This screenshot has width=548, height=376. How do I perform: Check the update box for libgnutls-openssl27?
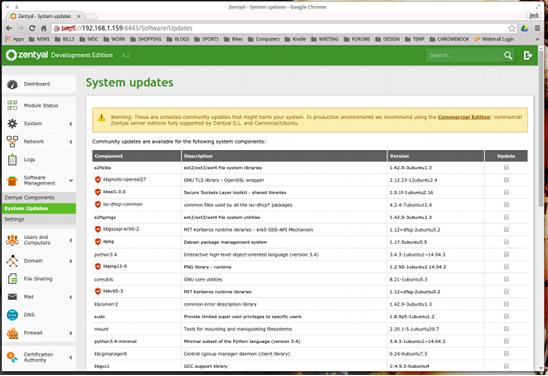coord(506,180)
